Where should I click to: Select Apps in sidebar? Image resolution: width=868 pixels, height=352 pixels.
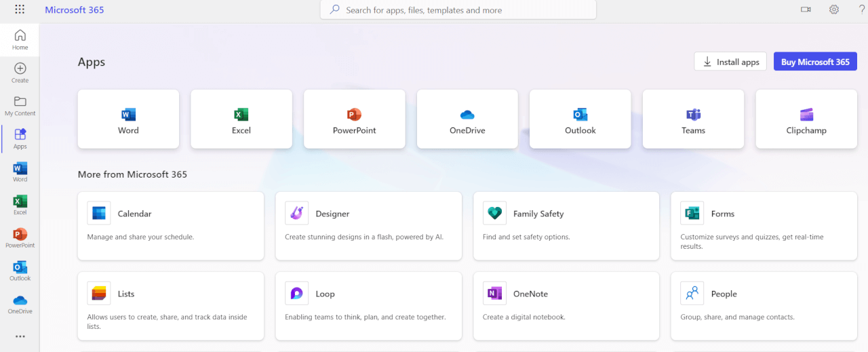(20, 139)
